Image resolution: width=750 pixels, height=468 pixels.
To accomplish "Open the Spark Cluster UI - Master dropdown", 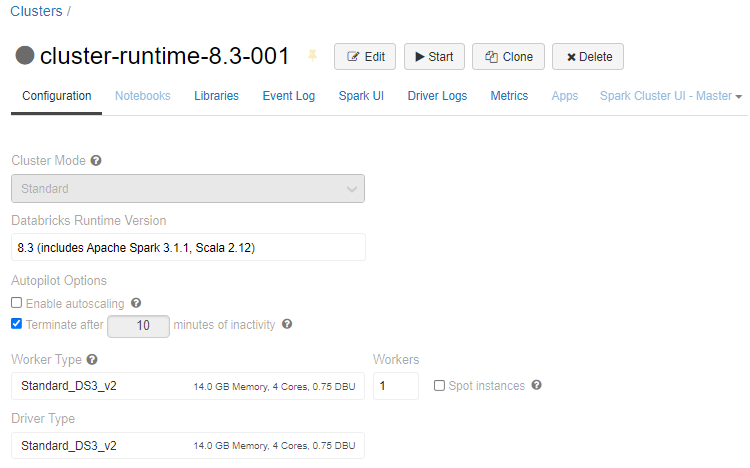I will tap(671, 96).
